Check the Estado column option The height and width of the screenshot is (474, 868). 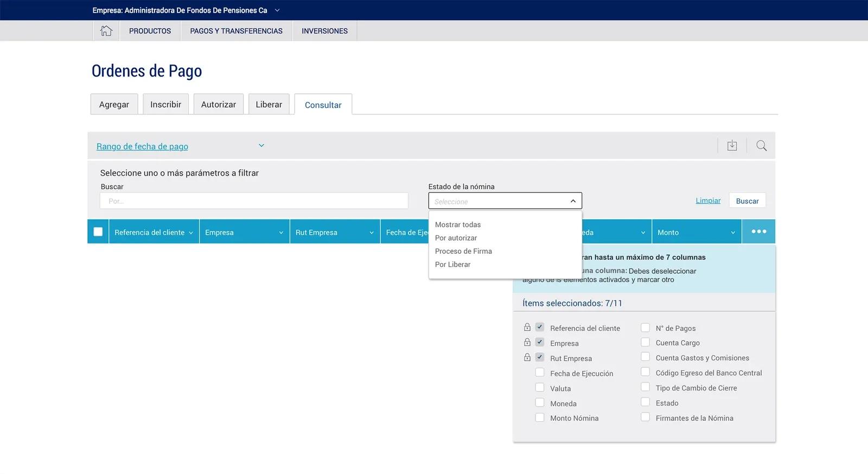646,402
